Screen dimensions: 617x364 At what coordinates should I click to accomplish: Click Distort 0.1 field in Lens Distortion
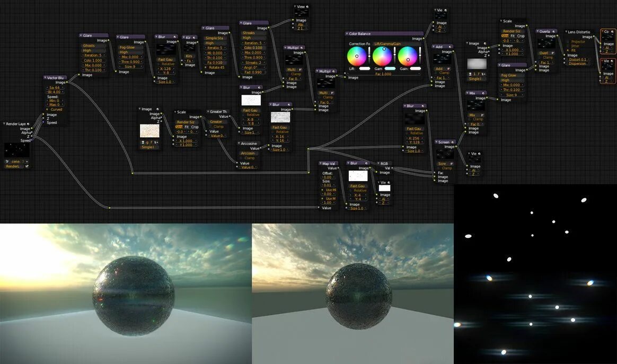pyautogui.click(x=578, y=59)
